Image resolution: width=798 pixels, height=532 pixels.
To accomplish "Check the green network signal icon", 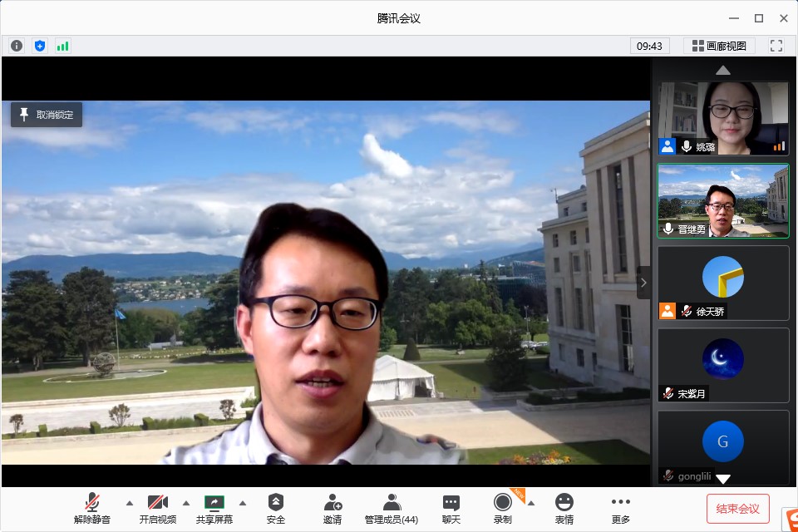I will click(63, 46).
